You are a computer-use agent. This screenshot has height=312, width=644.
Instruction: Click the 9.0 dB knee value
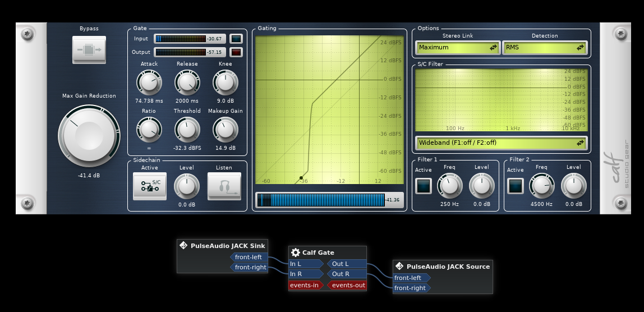225,100
